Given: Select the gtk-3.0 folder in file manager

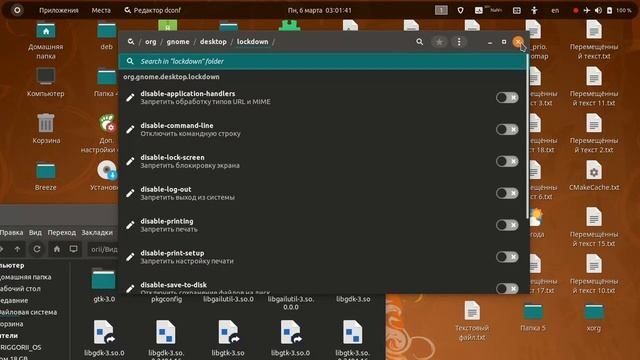Looking at the screenshot, I should pos(104,286).
